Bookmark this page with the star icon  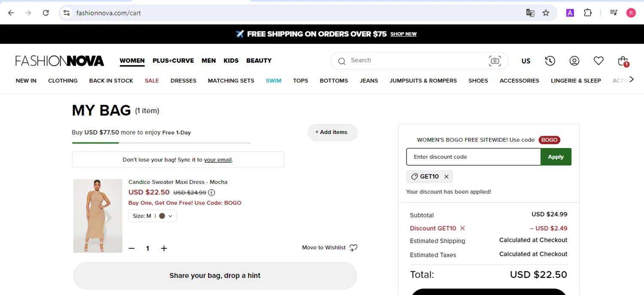click(x=546, y=13)
